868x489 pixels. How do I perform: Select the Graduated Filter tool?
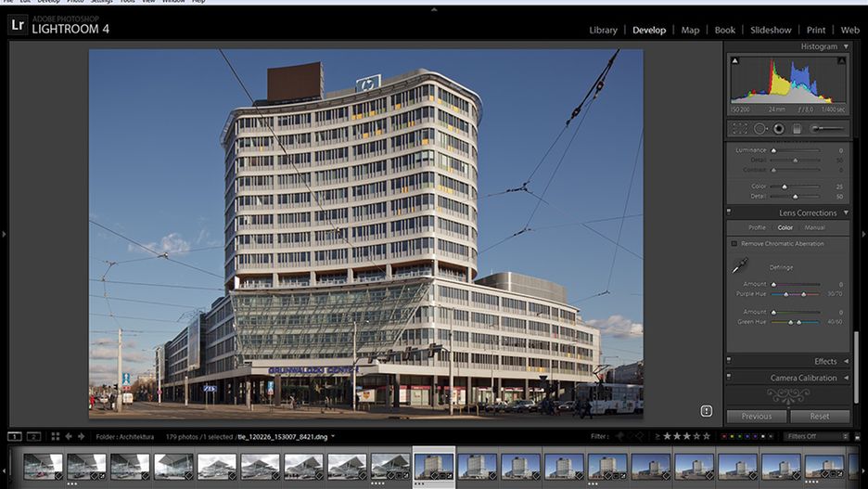[x=797, y=129]
